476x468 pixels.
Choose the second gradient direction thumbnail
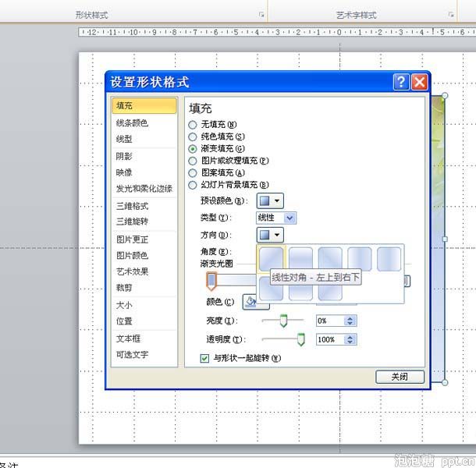[300, 258]
